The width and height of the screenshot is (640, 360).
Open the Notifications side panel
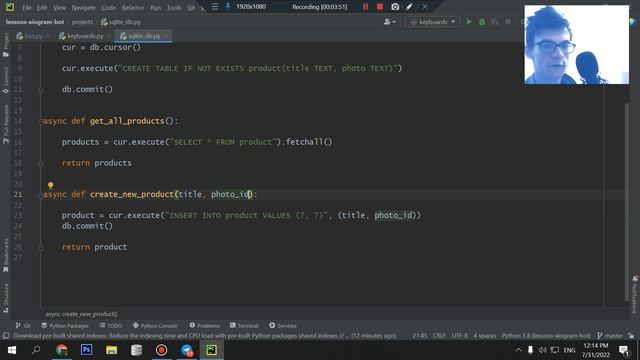pos(635,295)
